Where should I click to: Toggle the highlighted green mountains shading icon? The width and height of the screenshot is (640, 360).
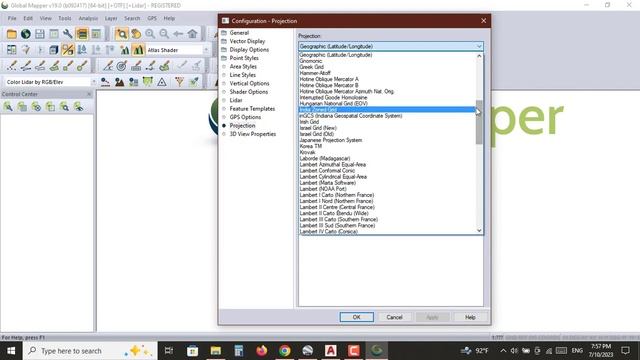(138, 50)
